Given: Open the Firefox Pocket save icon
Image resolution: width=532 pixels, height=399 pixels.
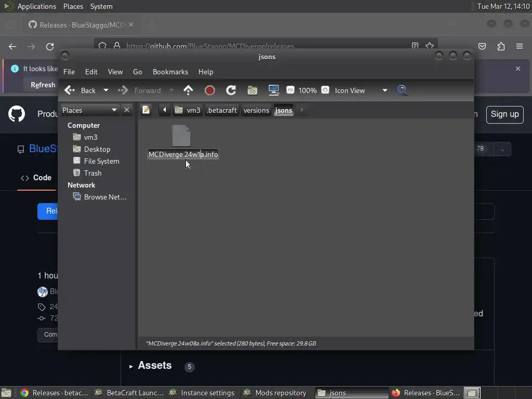Looking at the screenshot, I should coord(482,46).
